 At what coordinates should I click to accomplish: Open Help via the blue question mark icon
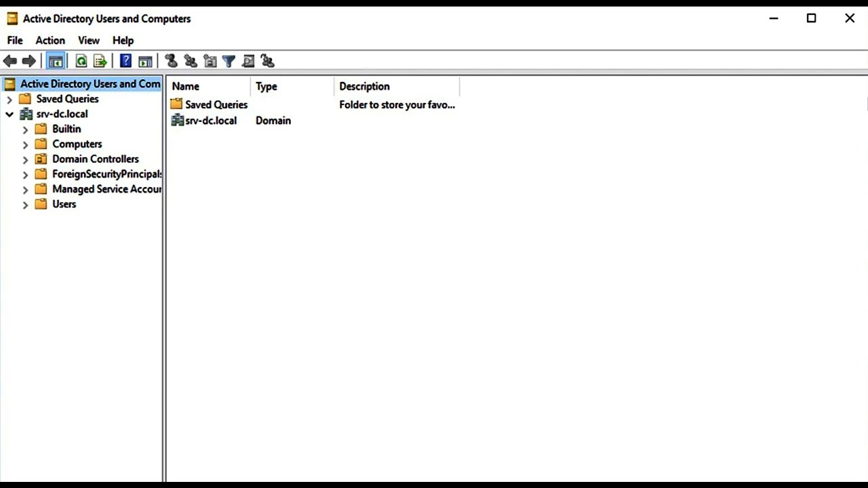coord(125,62)
